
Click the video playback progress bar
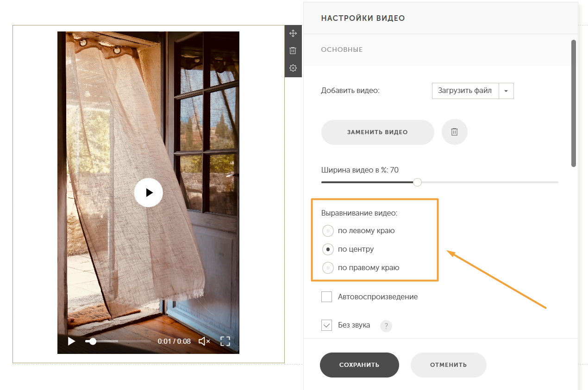tap(118, 341)
